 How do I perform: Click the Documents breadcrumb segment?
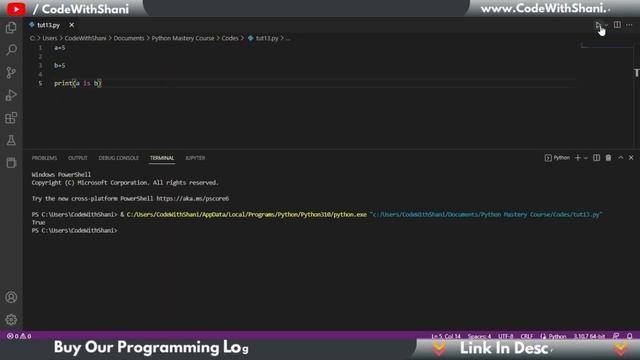129,38
